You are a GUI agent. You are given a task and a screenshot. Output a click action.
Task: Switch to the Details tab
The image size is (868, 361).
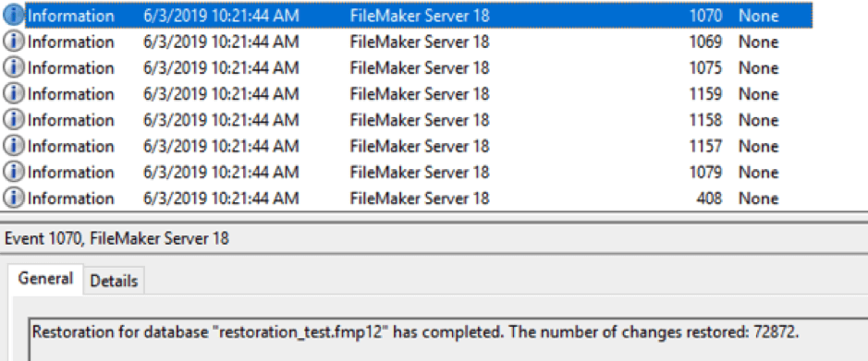point(114,281)
